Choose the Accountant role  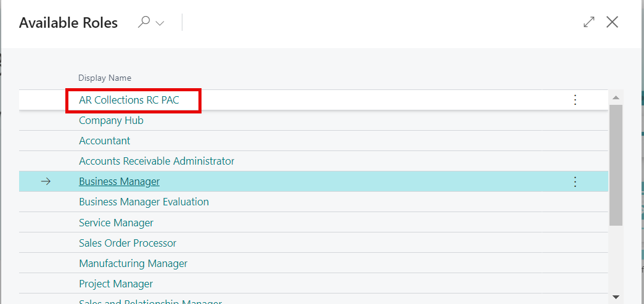(x=104, y=141)
